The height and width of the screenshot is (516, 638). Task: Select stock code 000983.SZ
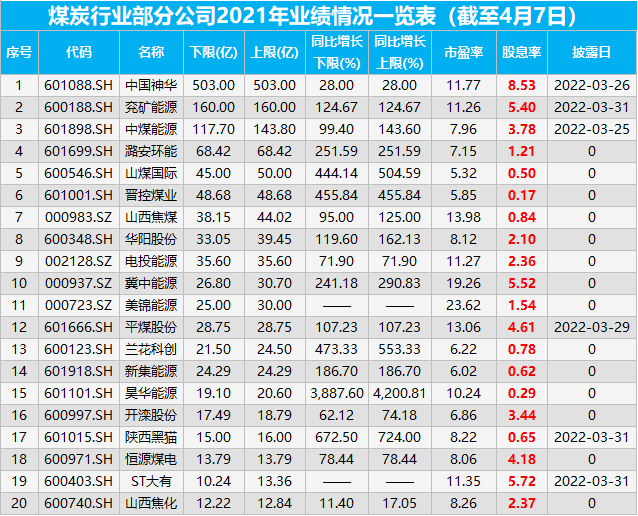[x=79, y=217]
